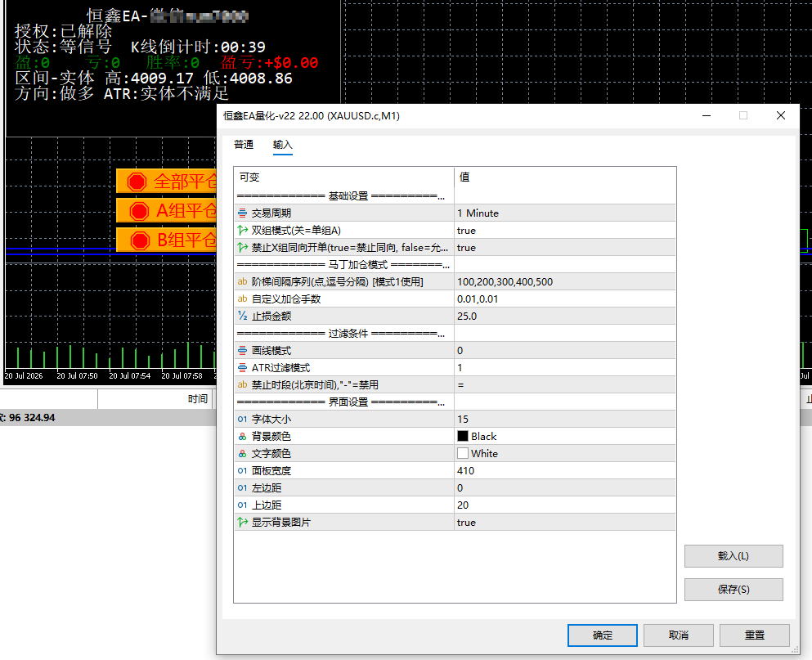Click the stop icon on B组平仓 button
812x660 pixels.
(x=140, y=241)
